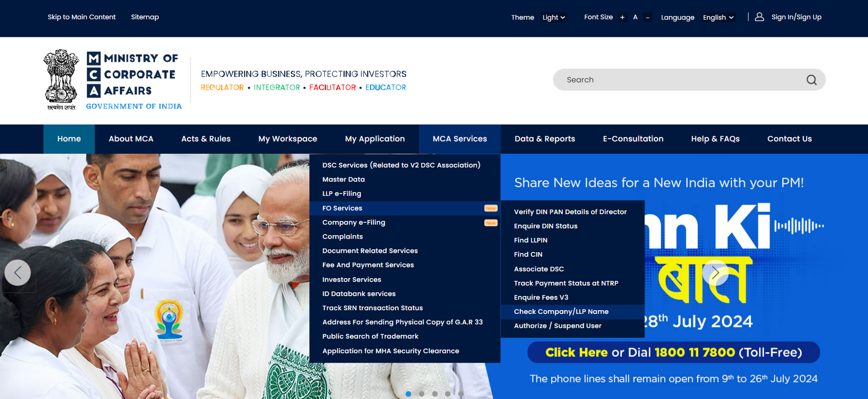Open the Data & Reports menu
Image resolution: width=868 pixels, height=399 pixels.
pyautogui.click(x=545, y=139)
